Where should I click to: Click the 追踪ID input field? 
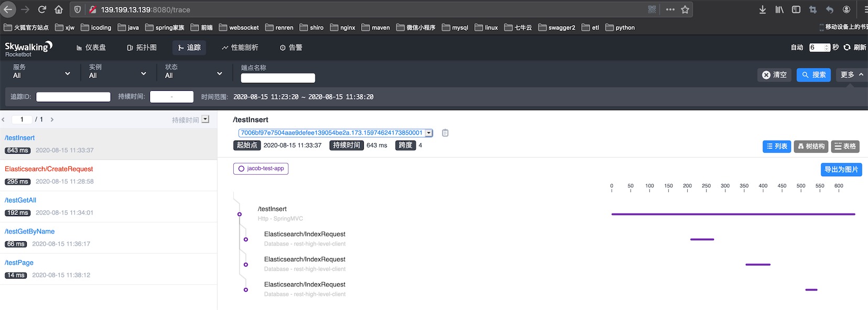[x=73, y=97]
